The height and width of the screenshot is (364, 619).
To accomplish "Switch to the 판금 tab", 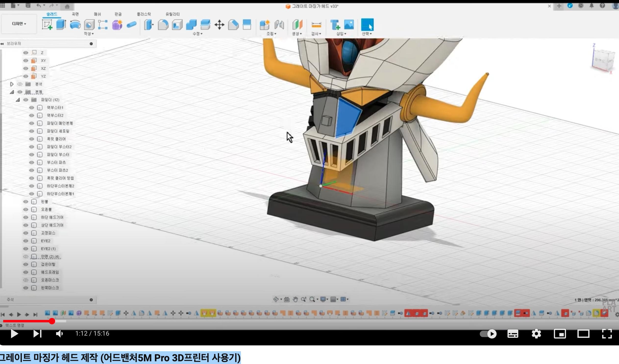I will coord(118,14).
